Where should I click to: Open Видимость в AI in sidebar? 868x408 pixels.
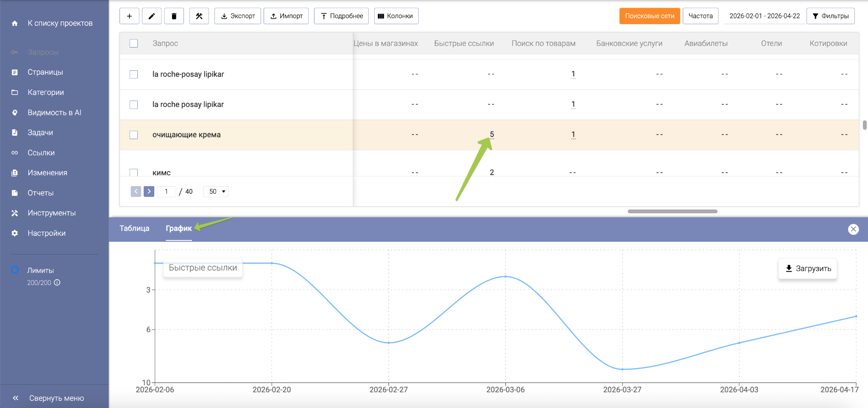(54, 112)
